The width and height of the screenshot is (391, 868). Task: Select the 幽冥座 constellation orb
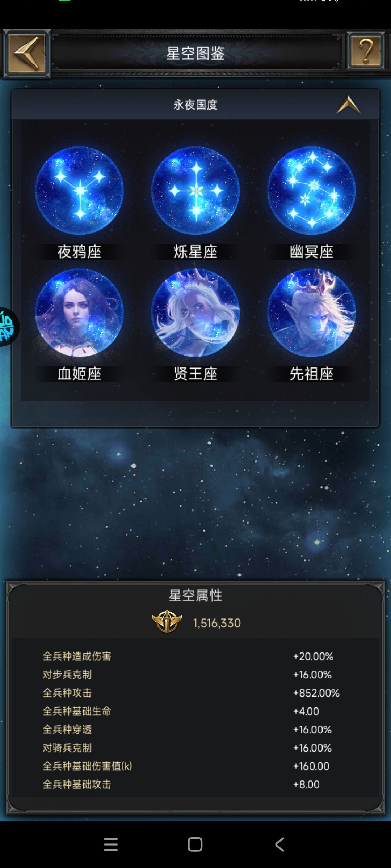[x=311, y=190]
